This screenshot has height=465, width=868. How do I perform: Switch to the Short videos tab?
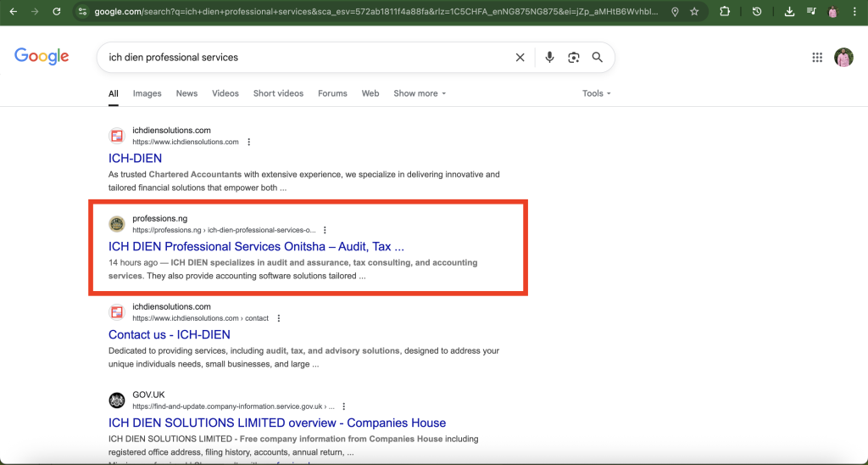pyautogui.click(x=278, y=93)
